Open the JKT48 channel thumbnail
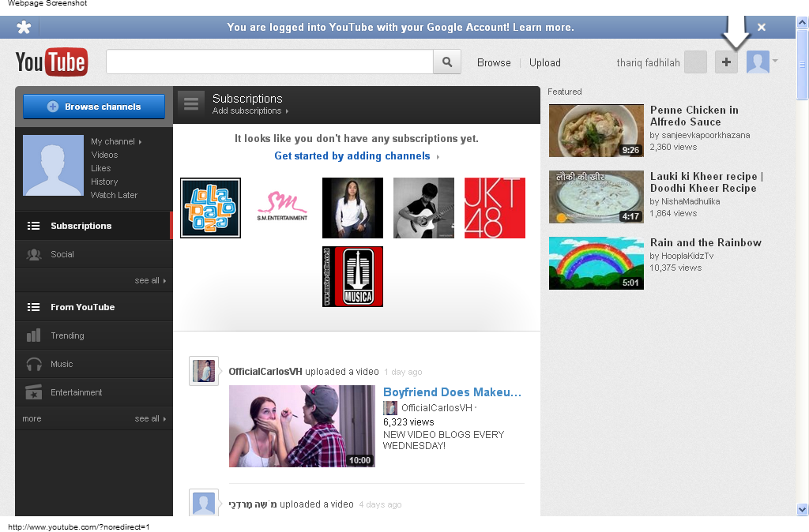 [x=495, y=208]
